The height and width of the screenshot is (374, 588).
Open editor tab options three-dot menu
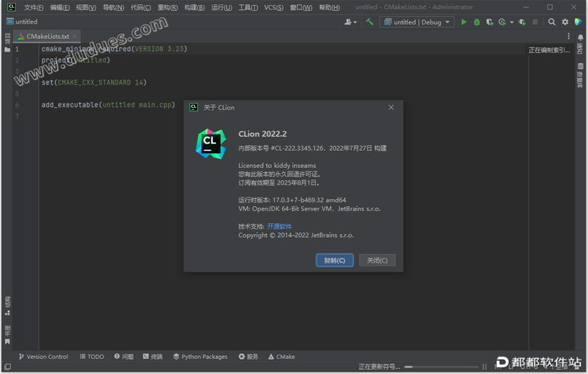(569, 36)
